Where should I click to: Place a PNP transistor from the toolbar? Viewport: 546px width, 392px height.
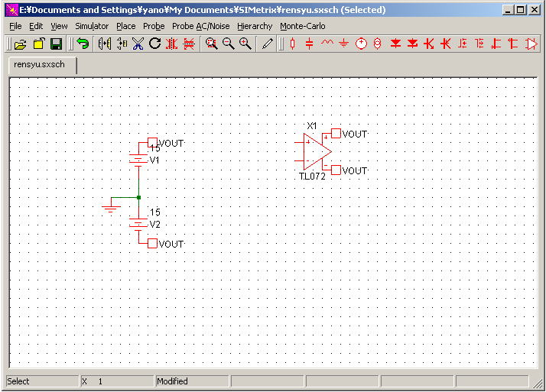click(x=446, y=44)
